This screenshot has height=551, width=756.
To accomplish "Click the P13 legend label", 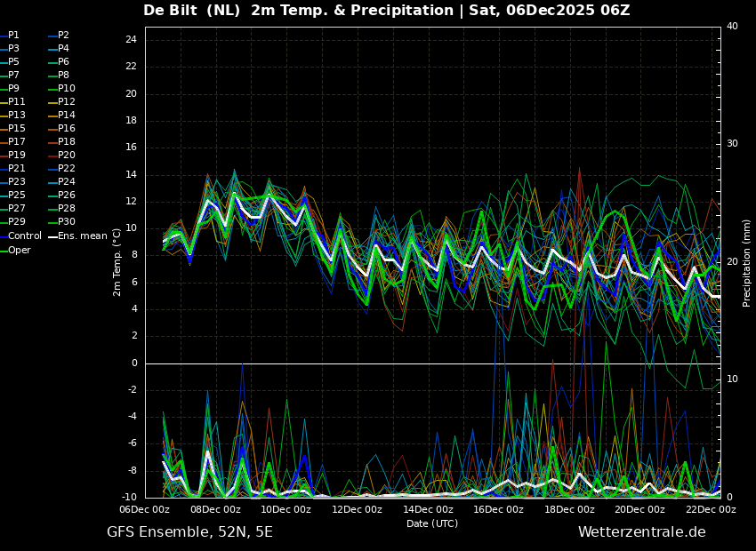I will (17, 116).
